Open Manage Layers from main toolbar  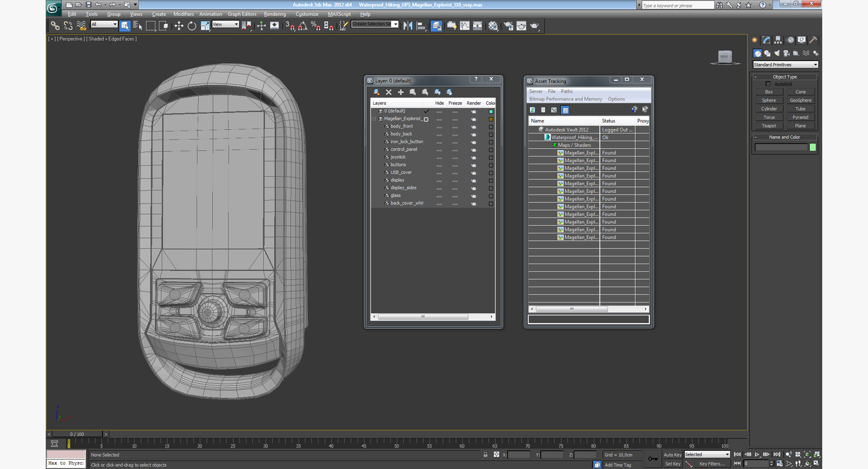point(436,26)
